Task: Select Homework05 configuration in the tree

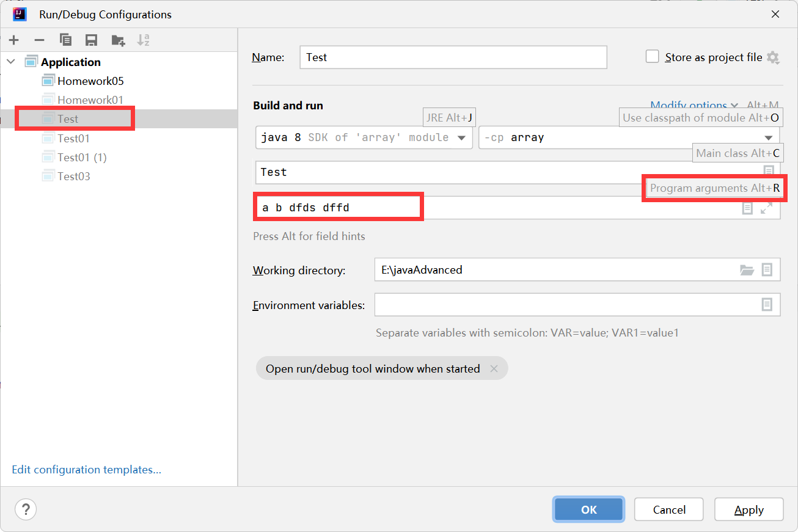Action: click(90, 81)
